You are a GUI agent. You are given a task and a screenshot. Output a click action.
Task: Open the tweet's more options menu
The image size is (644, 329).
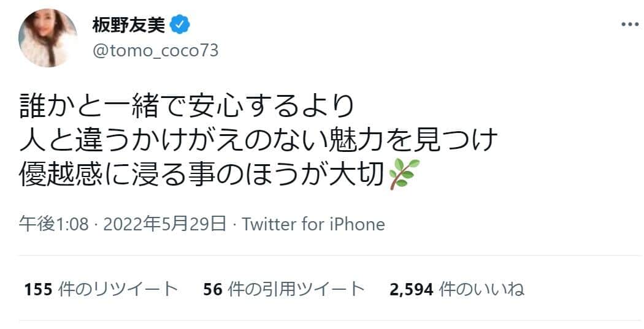pos(630,25)
